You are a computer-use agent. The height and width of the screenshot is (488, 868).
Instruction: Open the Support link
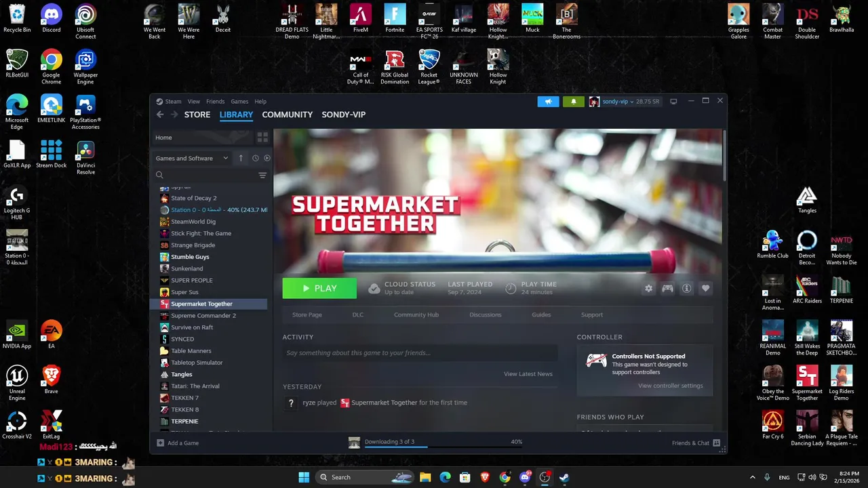(592, 314)
